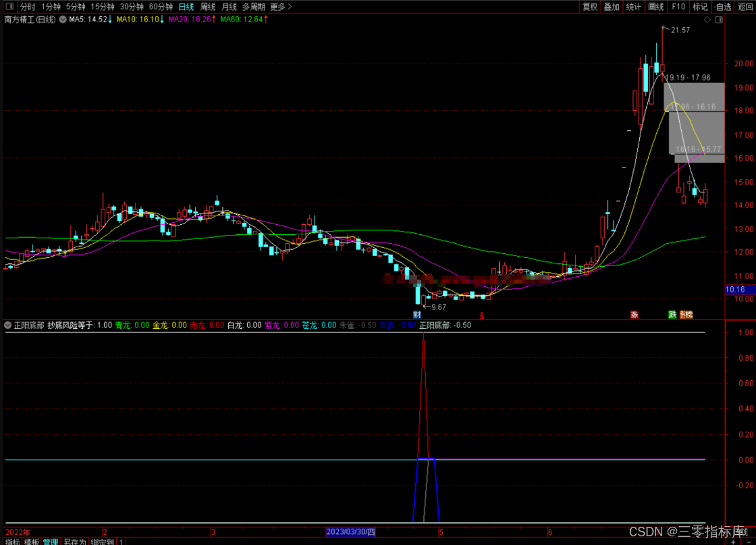This screenshot has height=545, width=756.
Task: Click the 复权 button
Action: tap(590, 7)
